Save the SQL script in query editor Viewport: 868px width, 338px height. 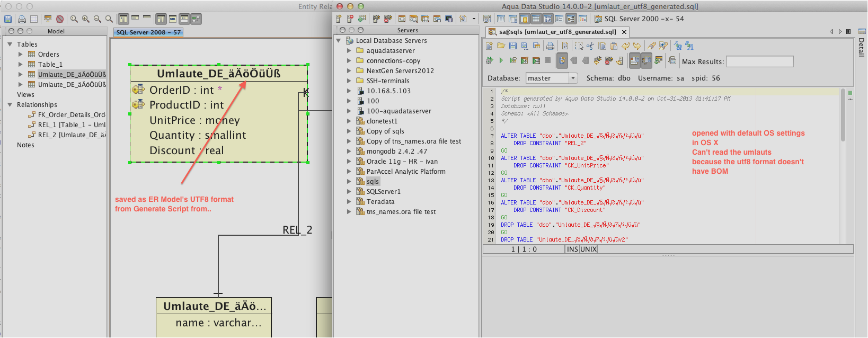[x=512, y=46]
